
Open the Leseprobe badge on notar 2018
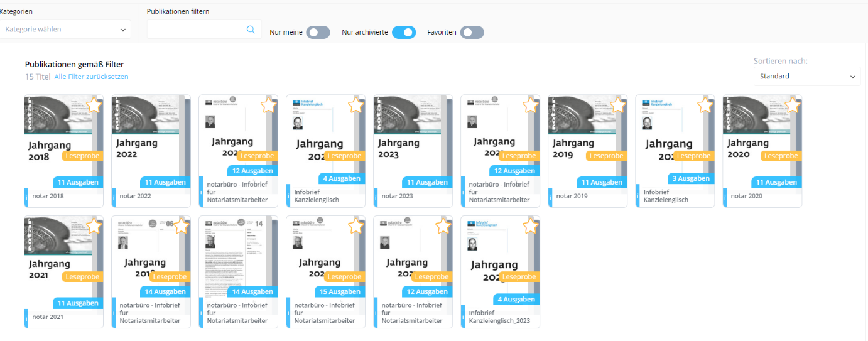pyautogui.click(x=82, y=156)
